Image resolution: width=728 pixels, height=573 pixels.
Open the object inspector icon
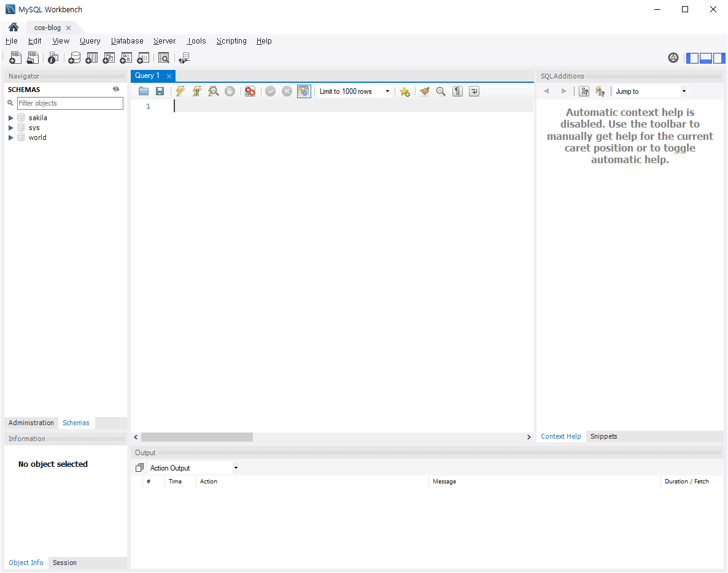click(53, 58)
